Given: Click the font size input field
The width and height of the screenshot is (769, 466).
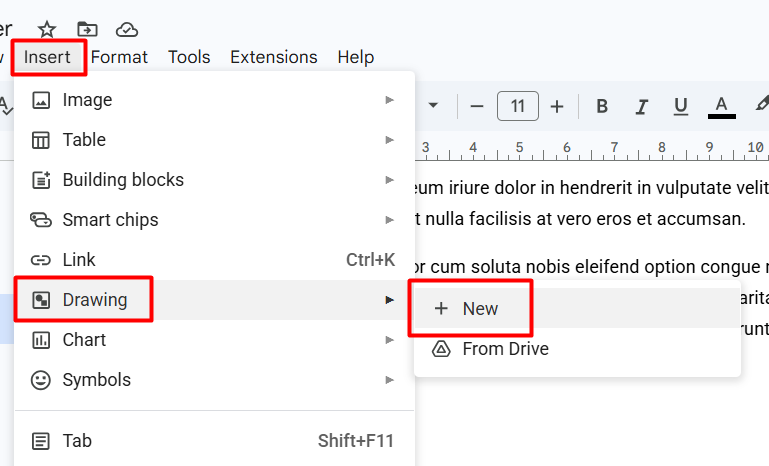Looking at the screenshot, I should pyautogui.click(x=517, y=106).
